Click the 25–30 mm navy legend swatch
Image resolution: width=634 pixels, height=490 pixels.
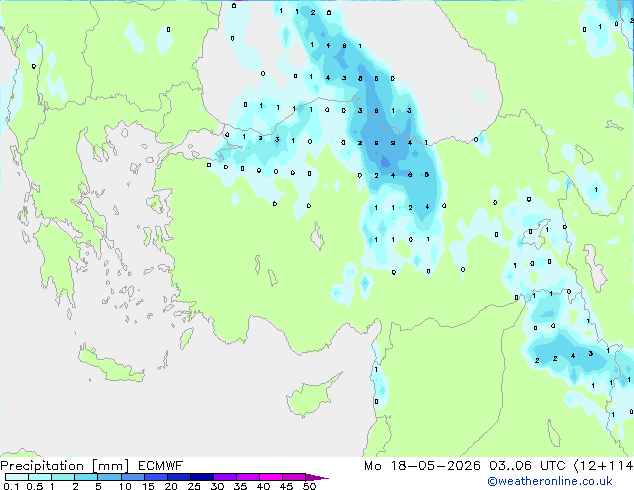(x=202, y=477)
